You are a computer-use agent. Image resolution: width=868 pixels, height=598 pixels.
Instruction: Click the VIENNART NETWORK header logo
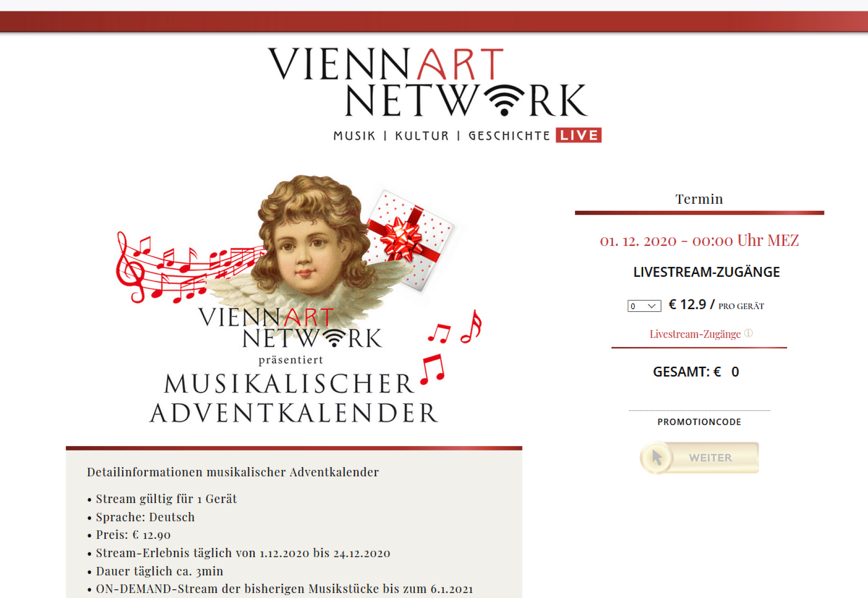[x=434, y=94]
